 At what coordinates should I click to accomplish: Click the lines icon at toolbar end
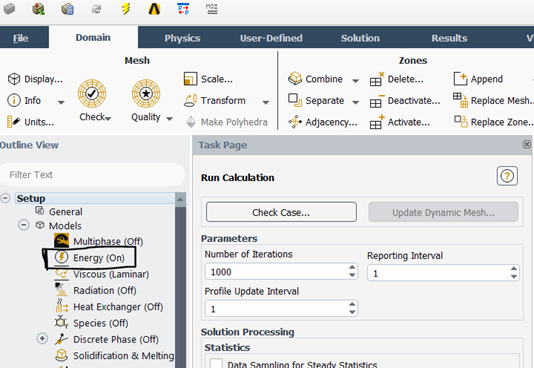[212, 9]
